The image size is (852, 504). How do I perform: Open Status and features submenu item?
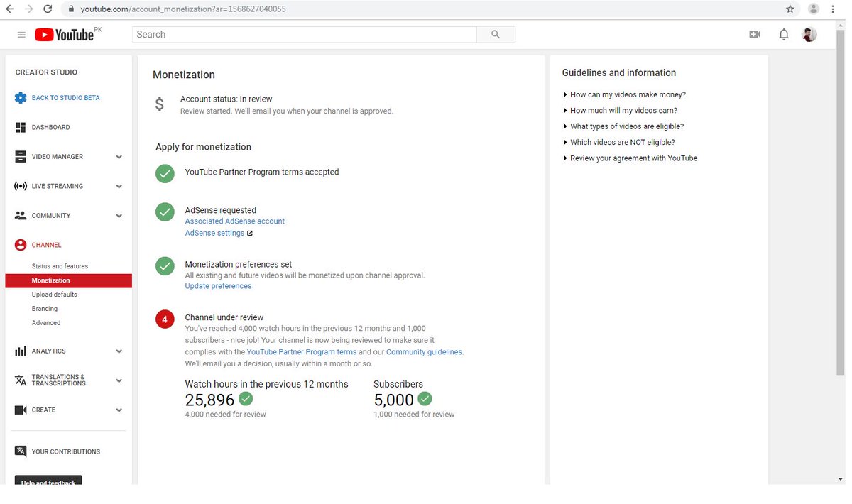(60, 266)
